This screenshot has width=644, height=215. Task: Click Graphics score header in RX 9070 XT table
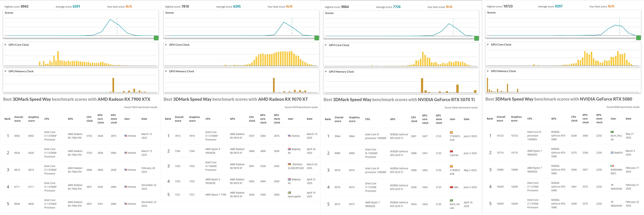(x=194, y=119)
